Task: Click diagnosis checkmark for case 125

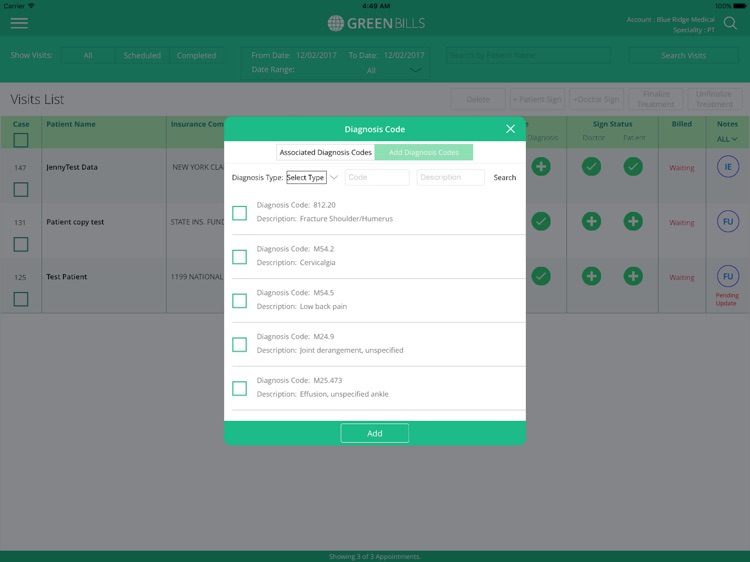Action: coord(541,276)
